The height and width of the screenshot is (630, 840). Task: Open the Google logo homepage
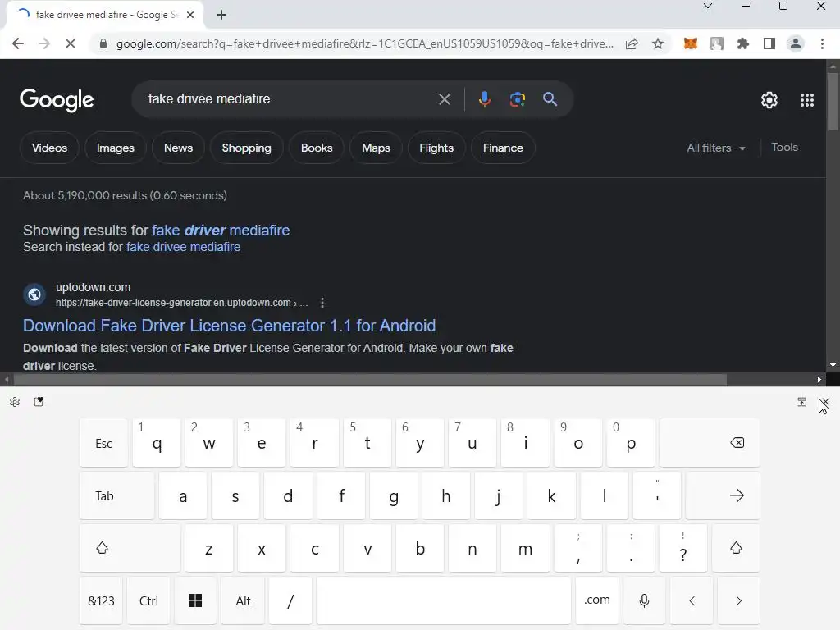coord(57,99)
